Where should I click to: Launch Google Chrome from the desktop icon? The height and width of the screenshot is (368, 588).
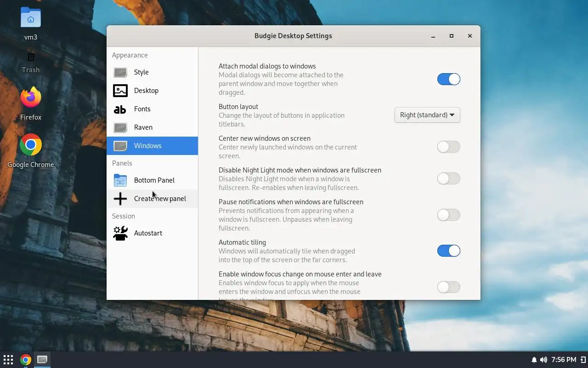(31, 145)
